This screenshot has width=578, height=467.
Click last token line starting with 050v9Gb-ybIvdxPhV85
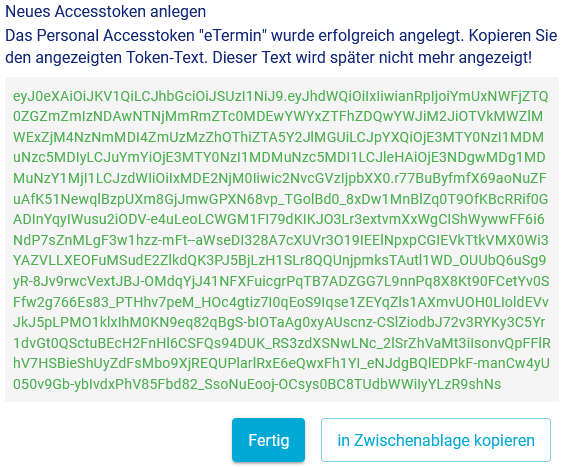click(x=257, y=384)
